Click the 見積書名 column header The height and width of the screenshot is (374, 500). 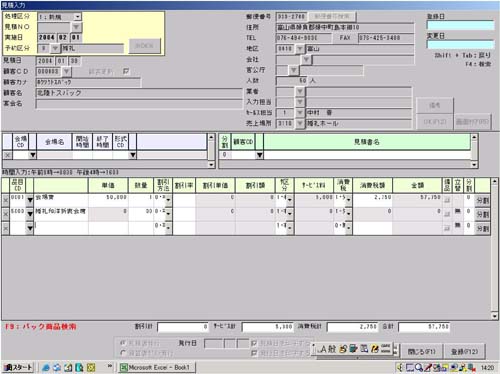tap(367, 142)
